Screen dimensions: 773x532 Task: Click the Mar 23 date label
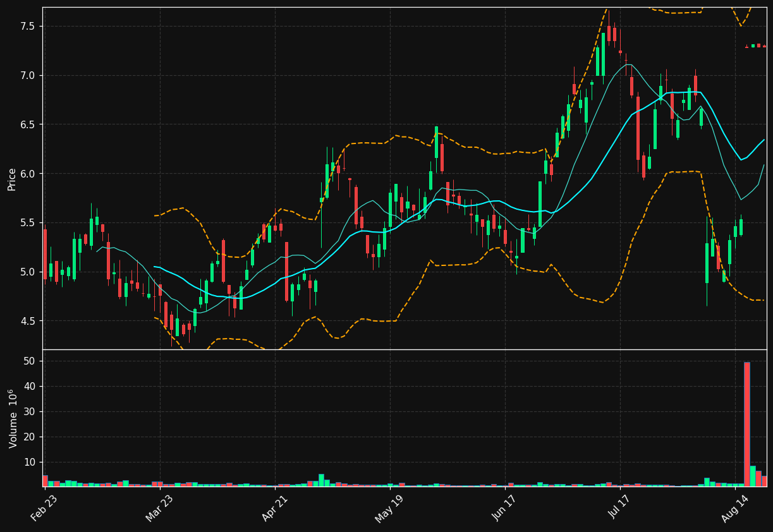point(159,508)
